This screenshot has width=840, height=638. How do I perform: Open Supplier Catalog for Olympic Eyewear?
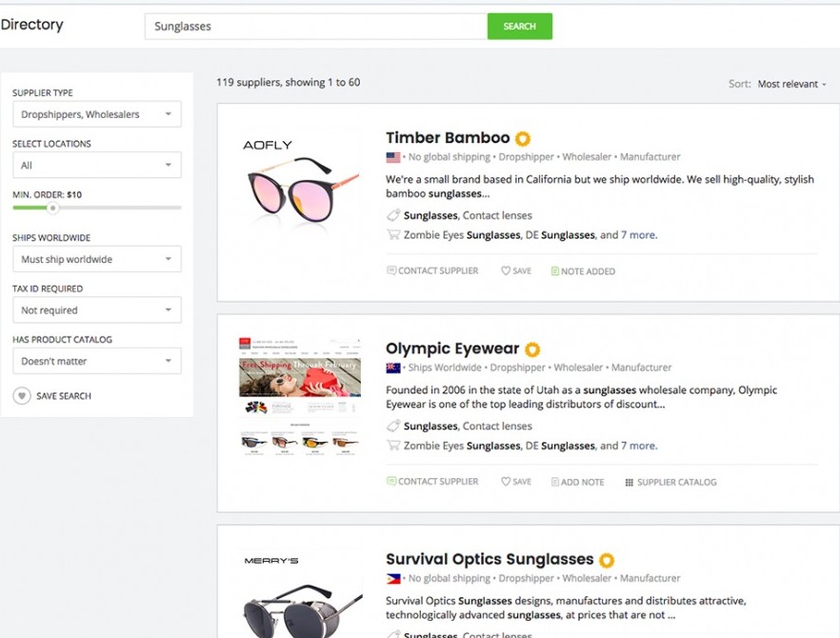pos(670,482)
